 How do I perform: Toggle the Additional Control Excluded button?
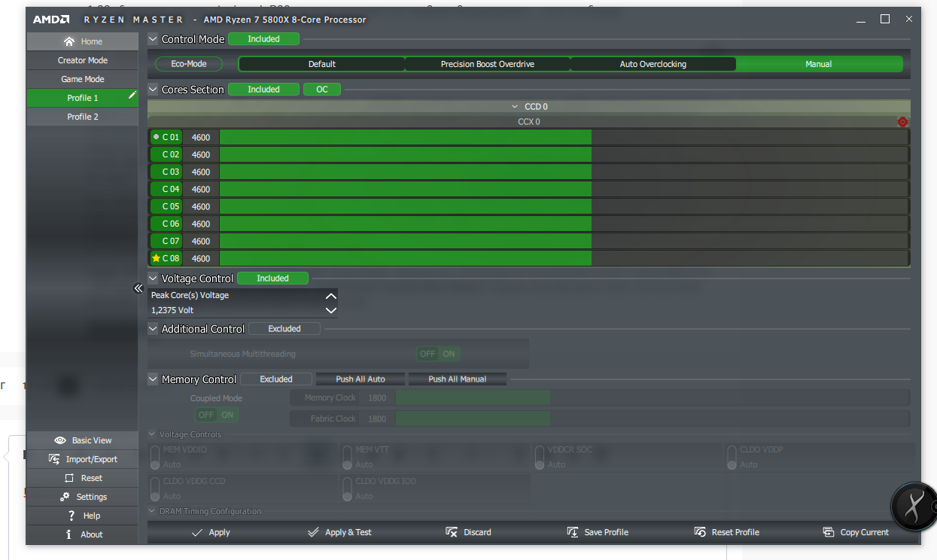[284, 329]
